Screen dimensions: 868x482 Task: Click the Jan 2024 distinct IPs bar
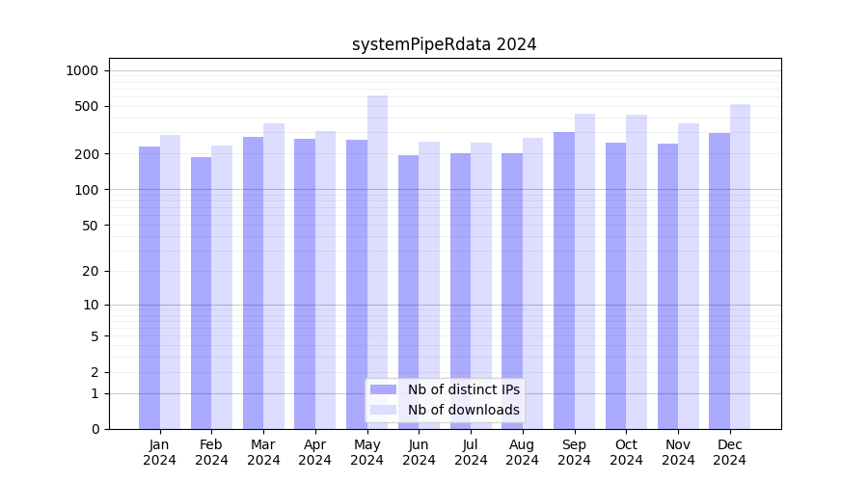(x=149, y=287)
